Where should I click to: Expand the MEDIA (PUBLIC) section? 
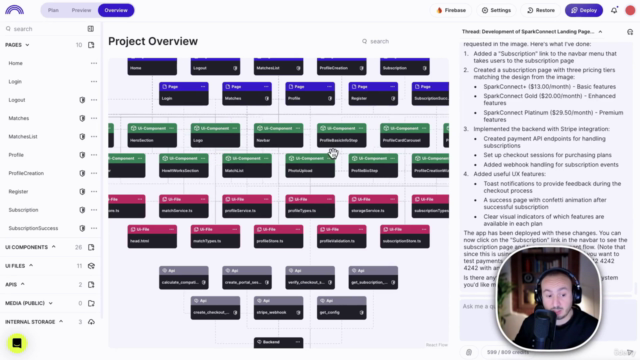point(51,303)
